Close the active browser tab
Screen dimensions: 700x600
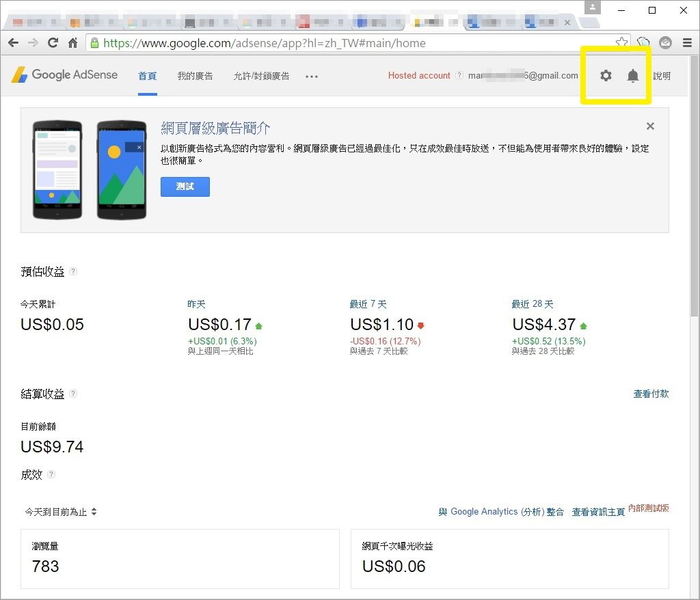[x=567, y=23]
